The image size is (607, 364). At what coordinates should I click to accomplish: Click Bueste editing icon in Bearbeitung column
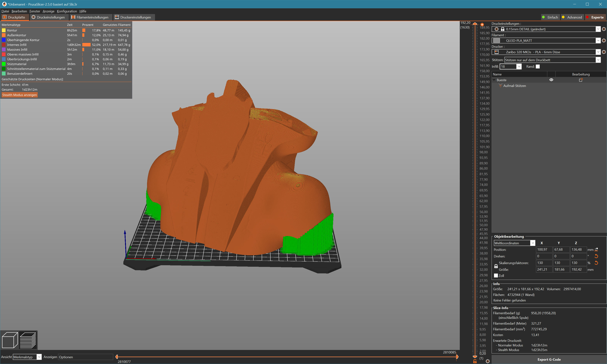(581, 80)
